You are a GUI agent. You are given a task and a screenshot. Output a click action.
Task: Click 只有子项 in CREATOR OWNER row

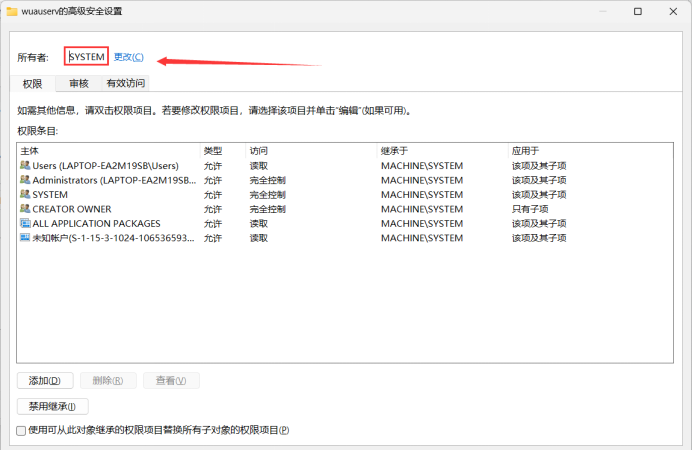tap(530, 209)
